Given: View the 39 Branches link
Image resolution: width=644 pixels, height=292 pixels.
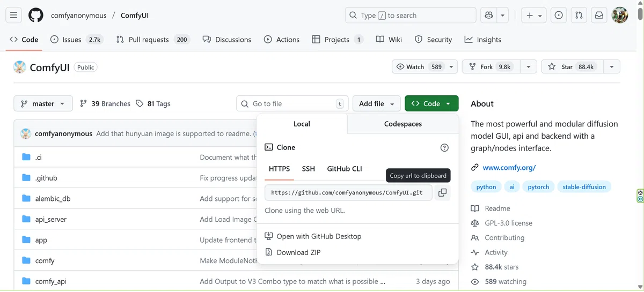Looking at the screenshot, I should [105, 104].
